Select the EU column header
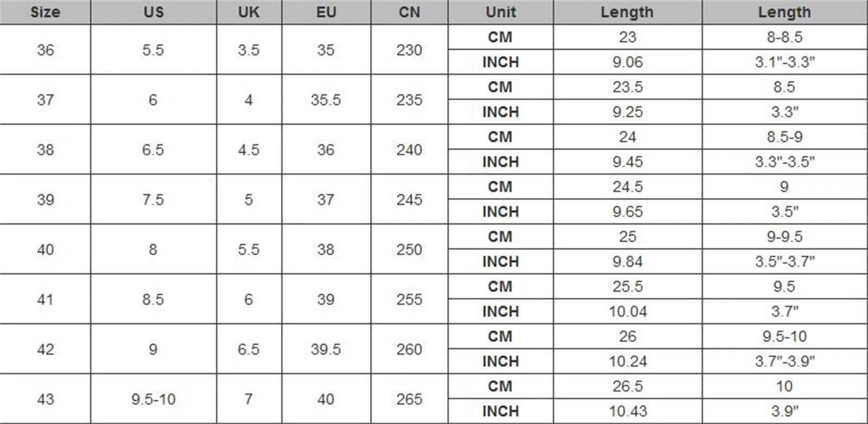This screenshot has width=868, height=424. 326,12
